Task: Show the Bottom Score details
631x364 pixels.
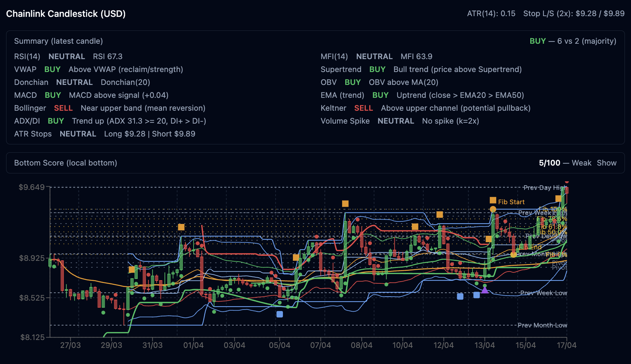Action: (x=607, y=163)
